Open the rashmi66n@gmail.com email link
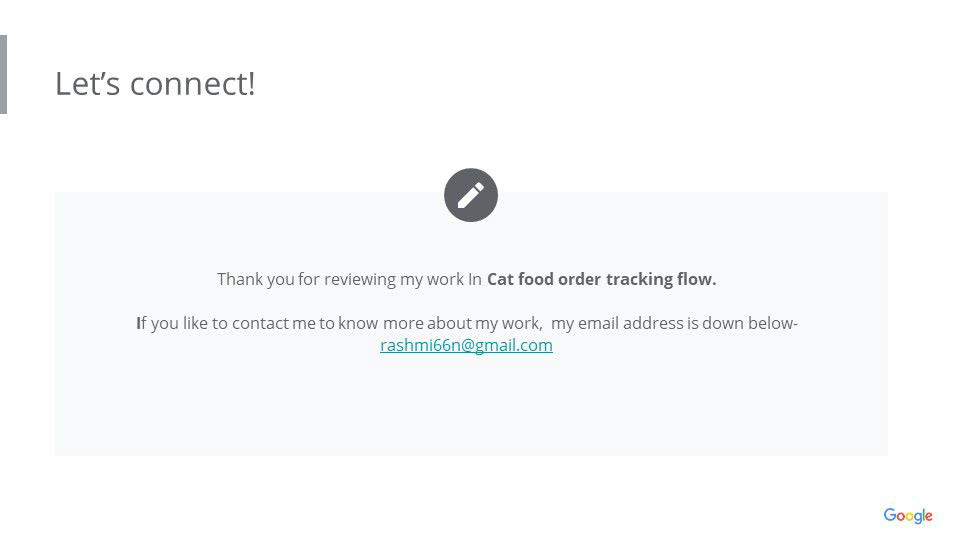 point(466,345)
